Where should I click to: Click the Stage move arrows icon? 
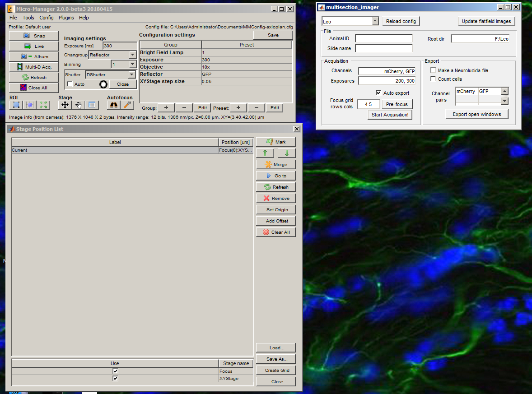65,105
